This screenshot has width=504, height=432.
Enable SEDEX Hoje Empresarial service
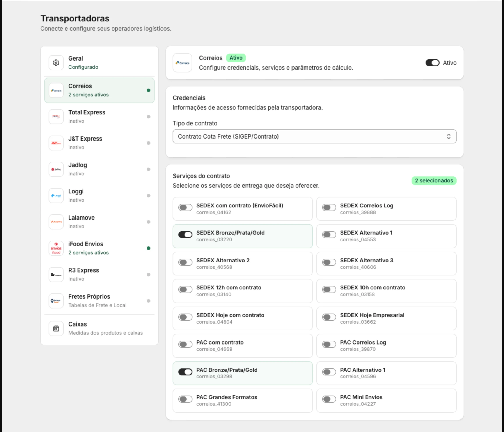pyautogui.click(x=329, y=317)
